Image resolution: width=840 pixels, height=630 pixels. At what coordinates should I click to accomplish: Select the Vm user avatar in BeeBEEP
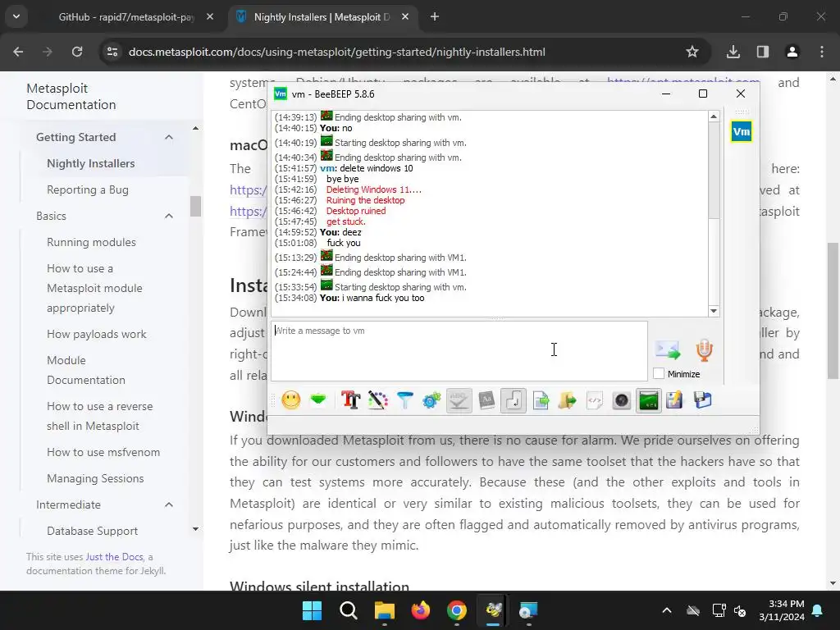point(742,132)
